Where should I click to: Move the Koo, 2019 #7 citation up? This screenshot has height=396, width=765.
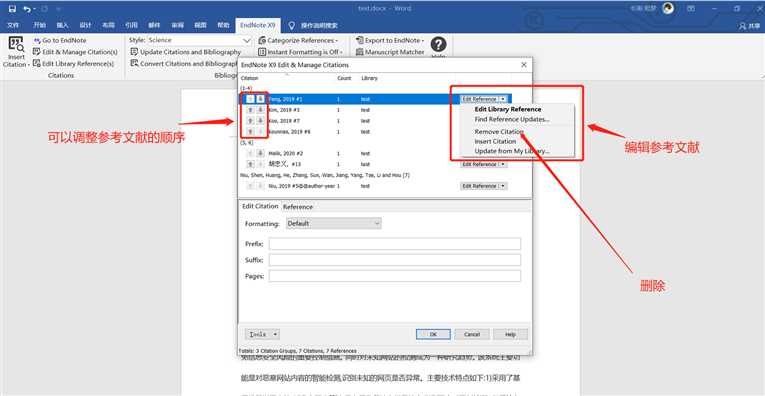click(249, 120)
